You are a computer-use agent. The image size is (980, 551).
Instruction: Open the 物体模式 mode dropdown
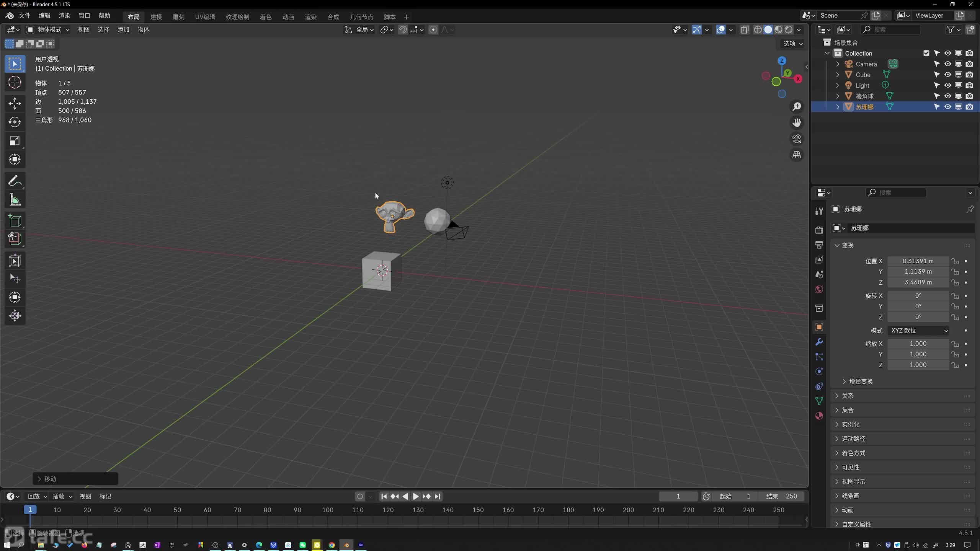pos(48,29)
